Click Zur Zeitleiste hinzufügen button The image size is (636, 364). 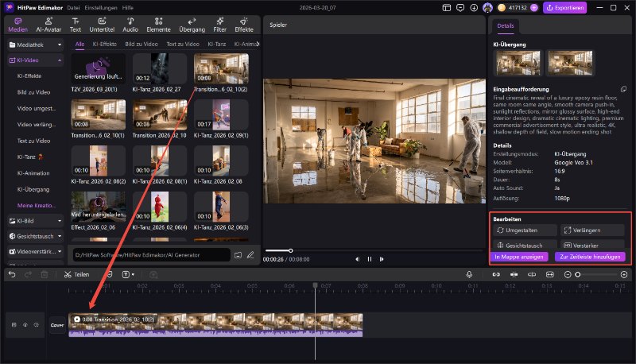click(x=591, y=257)
